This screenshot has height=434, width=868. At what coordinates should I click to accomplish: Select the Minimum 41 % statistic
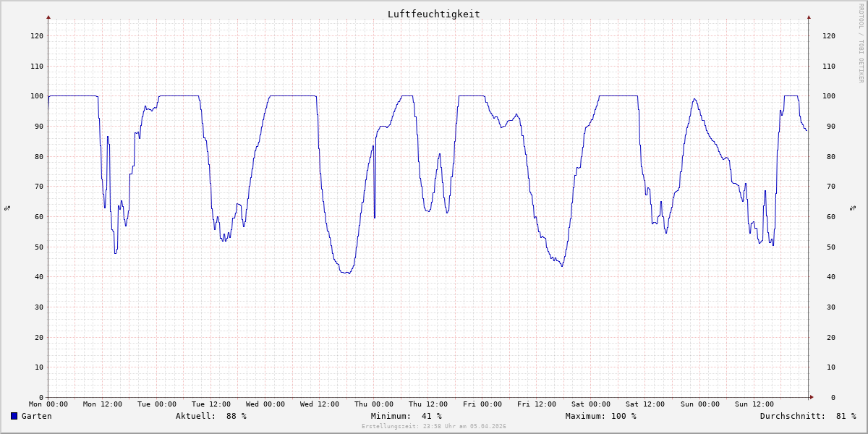[x=406, y=416]
